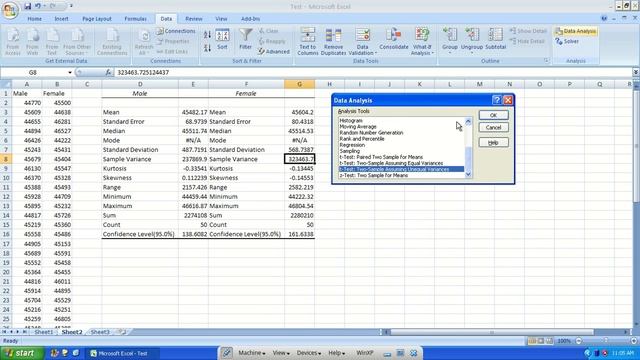Click Help button in Data Analysis dialog

click(493, 142)
